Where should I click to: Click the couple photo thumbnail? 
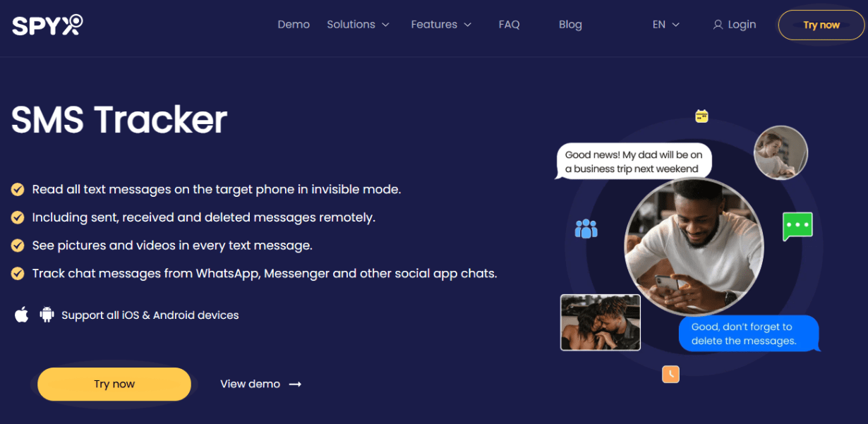click(x=601, y=322)
